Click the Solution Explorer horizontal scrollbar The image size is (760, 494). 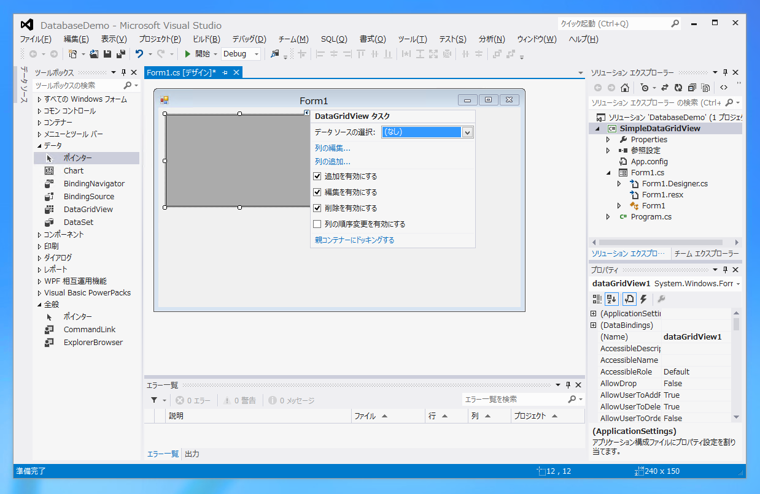pyautogui.click(x=661, y=242)
